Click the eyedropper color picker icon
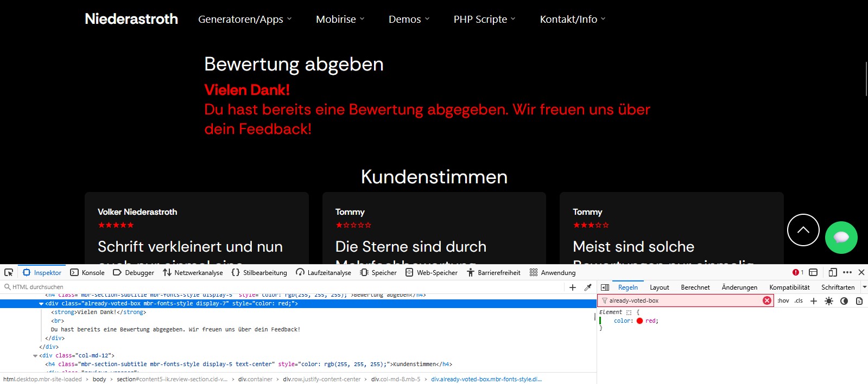This screenshot has width=868, height=384. 587,287
